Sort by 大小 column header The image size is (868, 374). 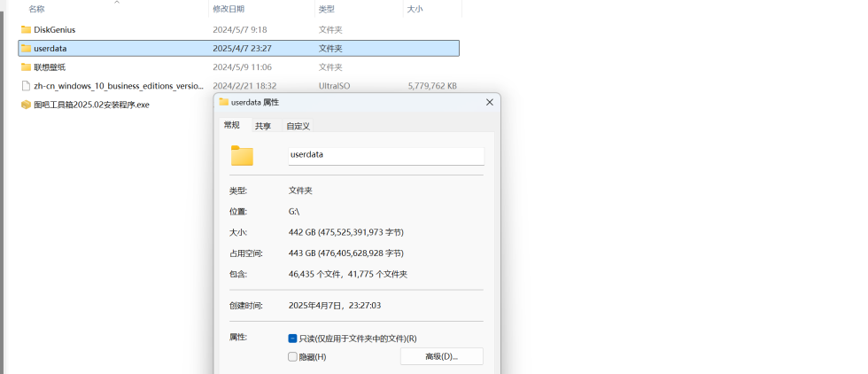pyautogui.click(x=415, y=9)
